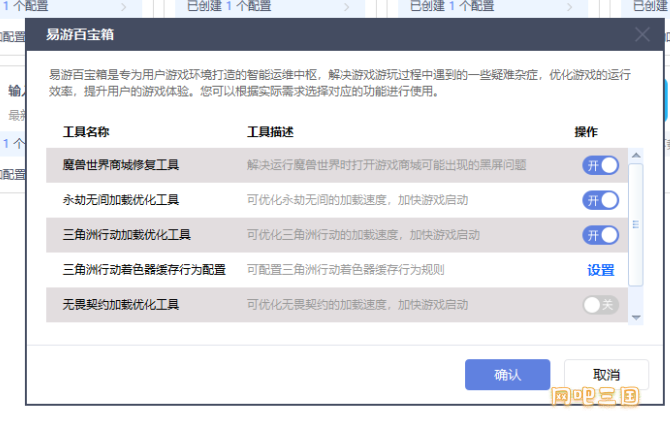Click description 解决运行魔兽世界时打开游戏商城可能出现的黑屏问题
Viewport: 670px width, 421px height.
click(386, 165)
